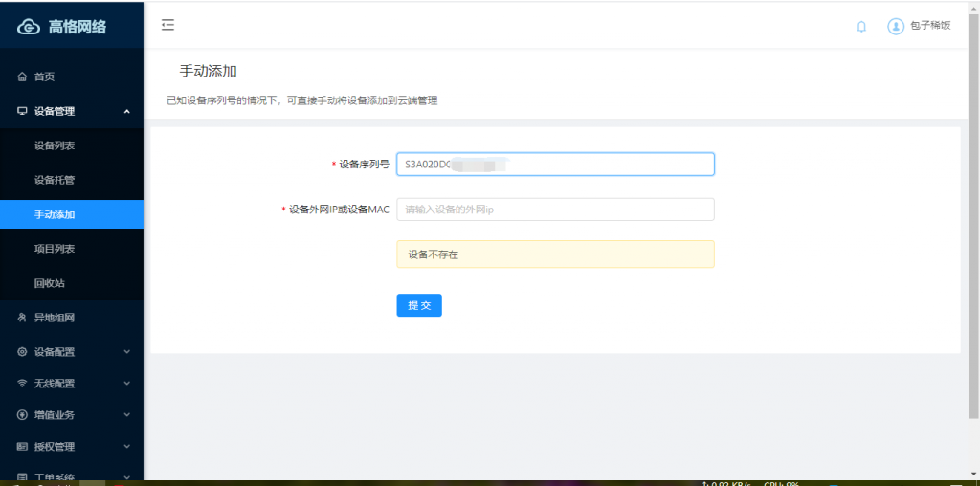Click the 异地组网 network icon
980x486 pixels.
coord(22,318)
